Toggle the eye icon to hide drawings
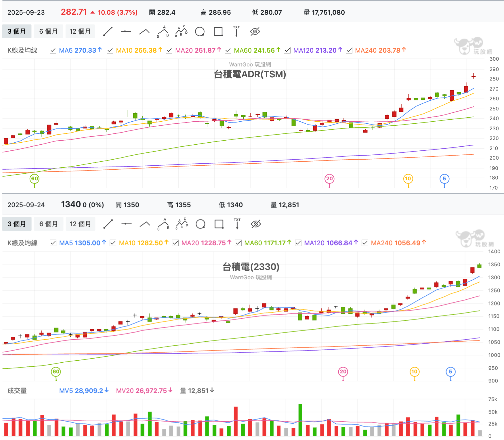Screen dimensions: 504x440 coord(255,31)
